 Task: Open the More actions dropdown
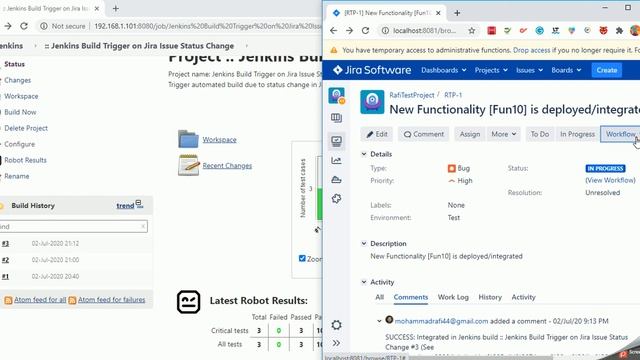tap(504, 134)
